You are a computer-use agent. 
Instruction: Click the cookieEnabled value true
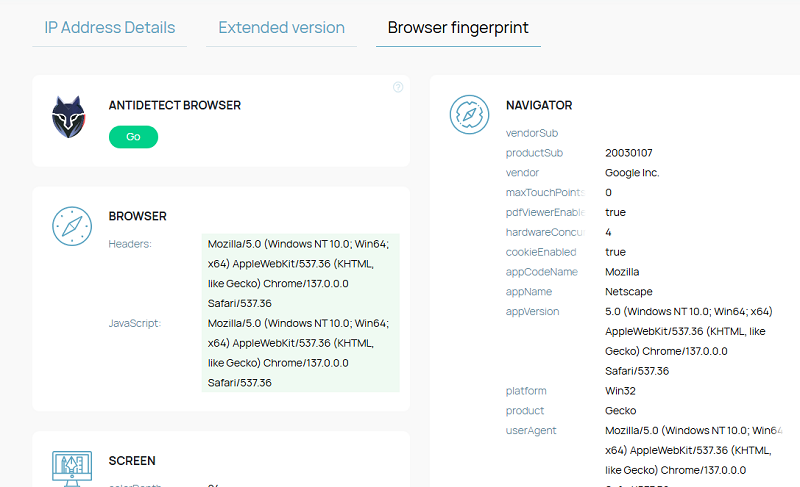(x=615, y=252)
